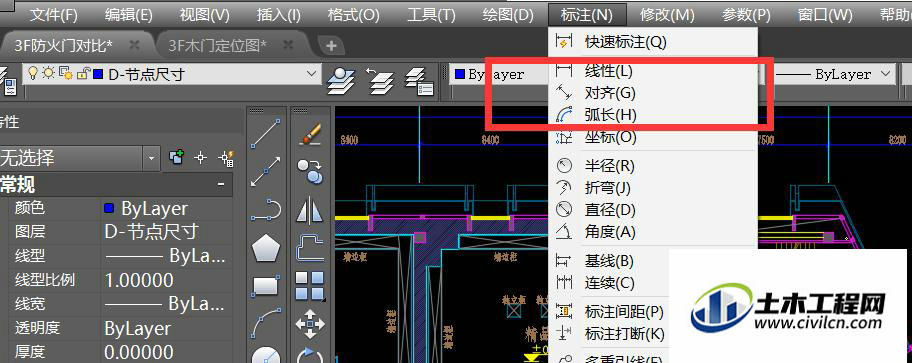912x363 pixels.
Task: Open the 参数(P) menu
Action: pos(746,15)
